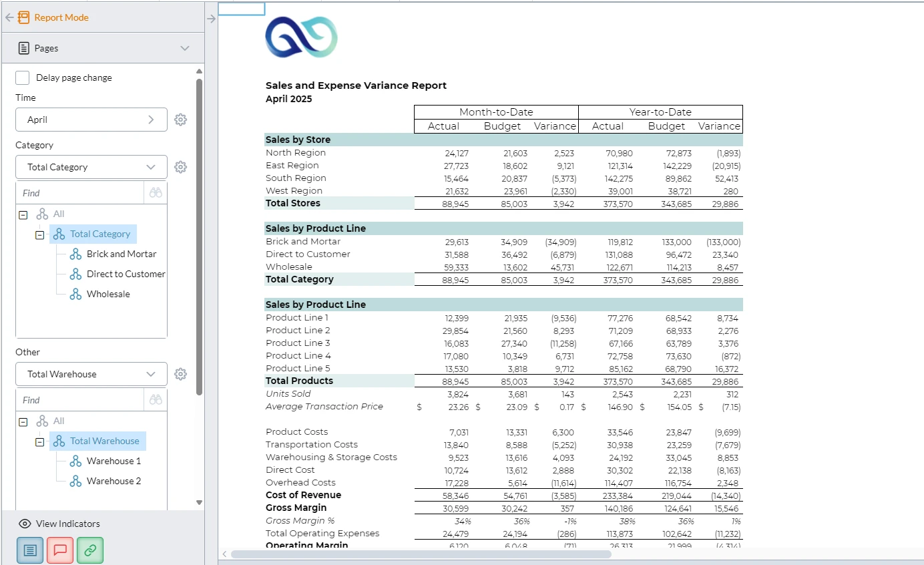
Task: Click the Year-to-Date column header
Action: (x=660, y=112)
